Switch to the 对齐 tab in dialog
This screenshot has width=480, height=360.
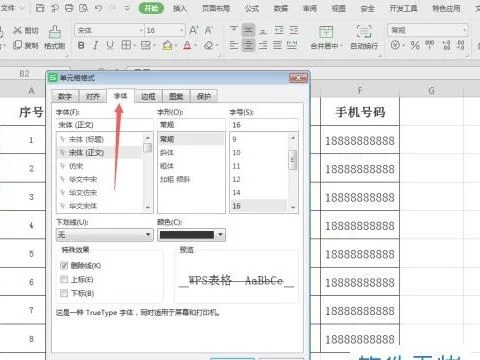(93, 96)
